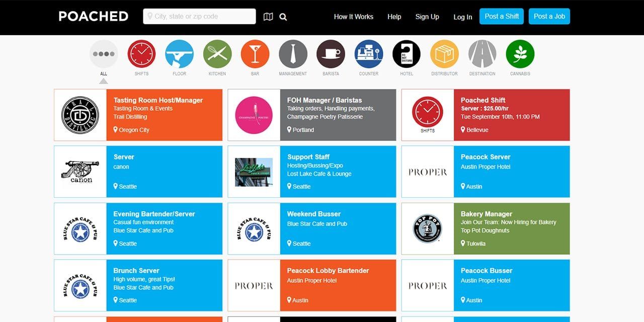The height and width of the screenshot is (322, 644).
Task: Show All job categories
Action: pyautogui.click(x=104, y=54)
